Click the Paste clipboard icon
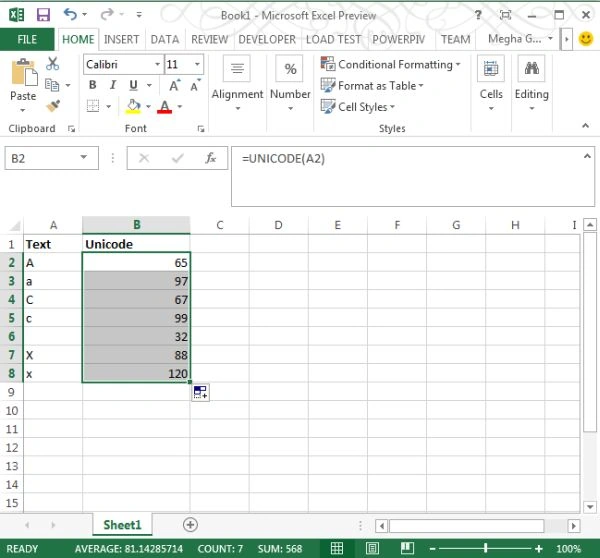Viewport: 600px width, 558px height. pyautogui.click(x=24, y=72)
